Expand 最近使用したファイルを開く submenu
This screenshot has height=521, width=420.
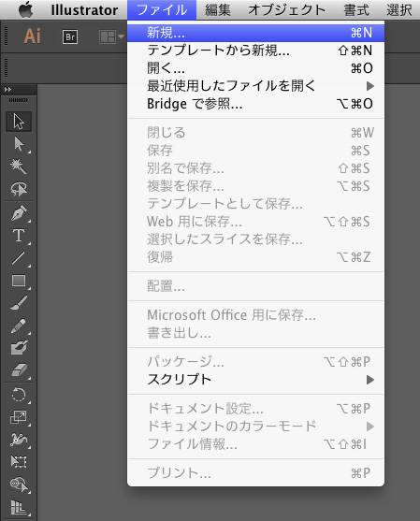256,86
